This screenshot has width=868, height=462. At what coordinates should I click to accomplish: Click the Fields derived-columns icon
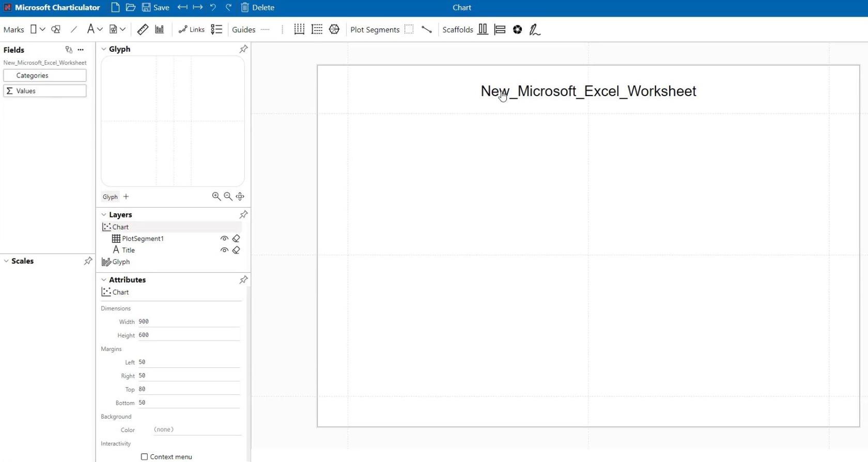point(69,50)
